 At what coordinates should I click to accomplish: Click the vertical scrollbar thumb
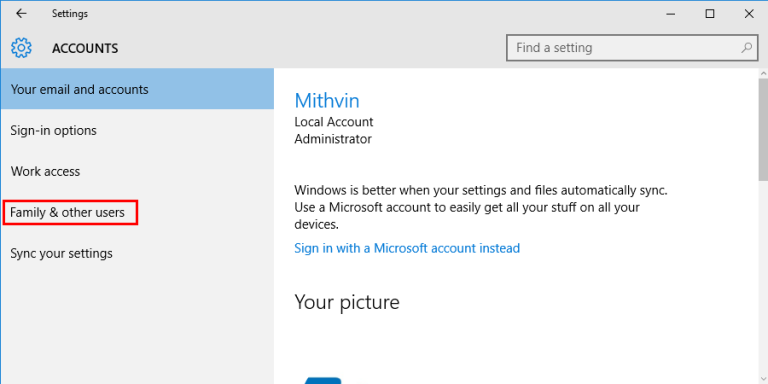[x=763, y=130]
